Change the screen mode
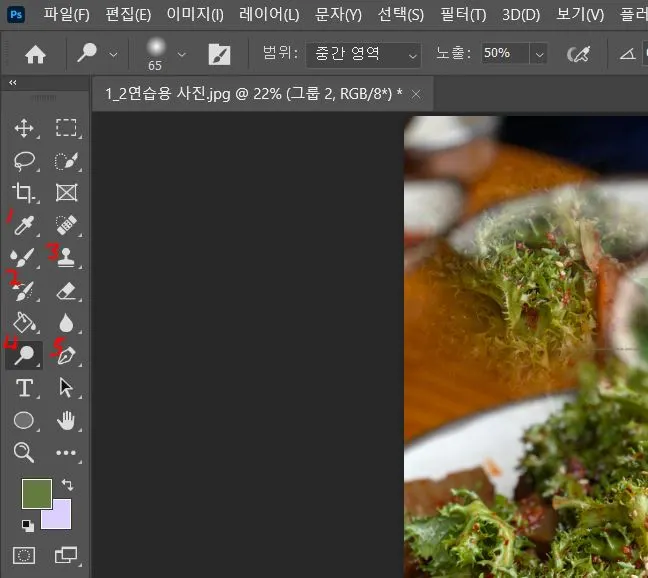The width and height of the screenshot is (648, 578). coord(66,555)
